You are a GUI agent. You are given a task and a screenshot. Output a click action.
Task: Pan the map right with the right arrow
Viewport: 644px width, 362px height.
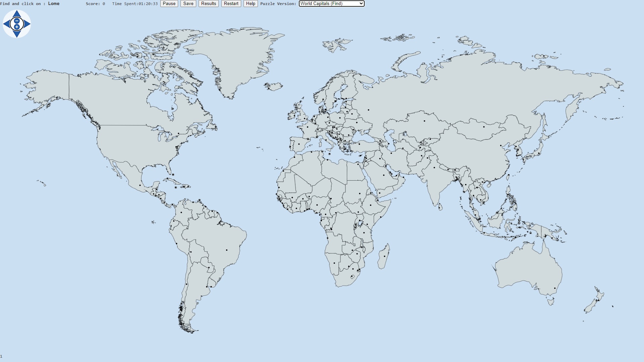[27, 24]
